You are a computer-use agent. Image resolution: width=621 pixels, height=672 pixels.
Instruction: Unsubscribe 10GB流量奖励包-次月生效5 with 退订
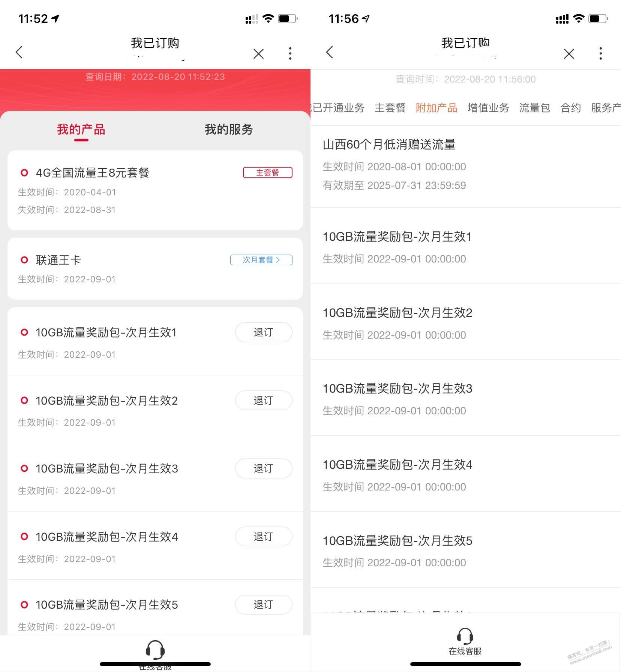tap(264, 604)
